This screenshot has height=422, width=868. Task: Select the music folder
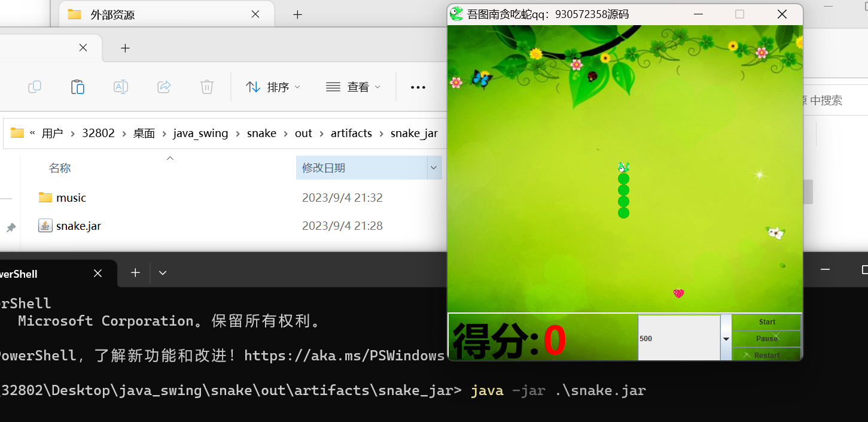click(71, 198)
